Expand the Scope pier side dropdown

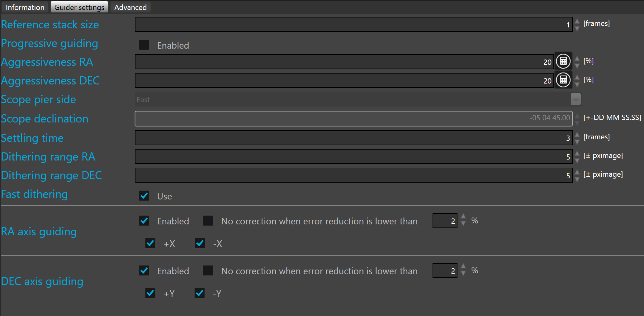(x=575, y=99)
